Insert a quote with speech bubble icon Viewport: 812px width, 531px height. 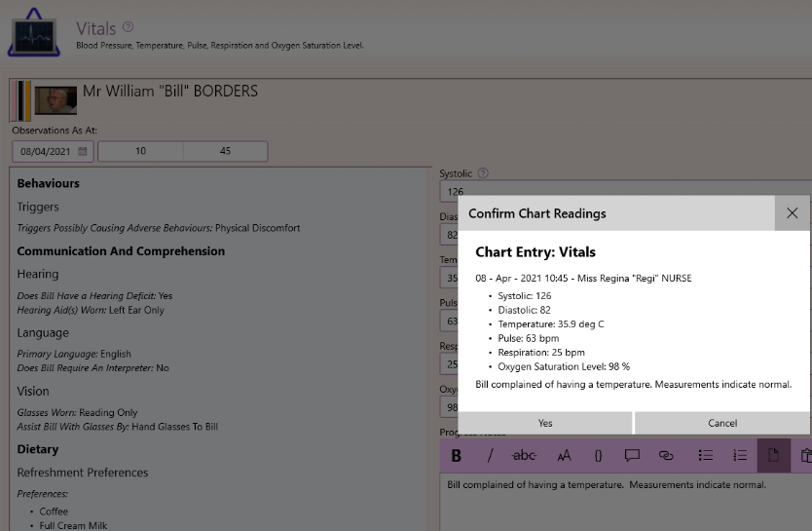coord(632,455)
